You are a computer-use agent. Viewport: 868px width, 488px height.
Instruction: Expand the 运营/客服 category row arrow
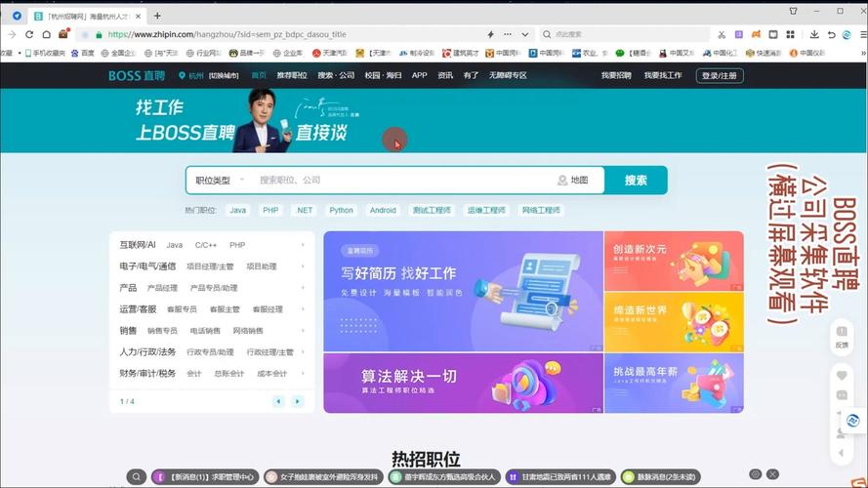click(x=303, y=309)
